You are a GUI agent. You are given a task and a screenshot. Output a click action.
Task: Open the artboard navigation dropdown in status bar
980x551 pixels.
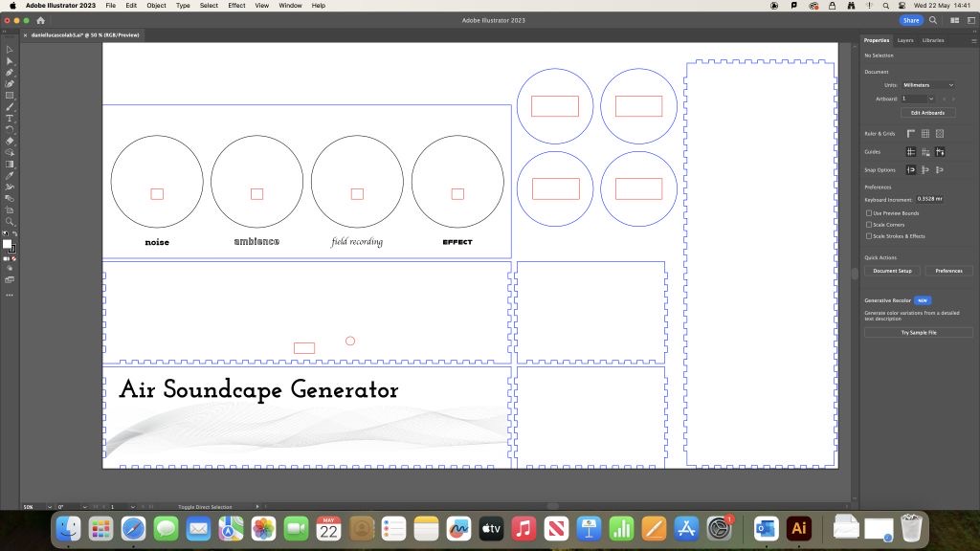[x=132, y=507]
